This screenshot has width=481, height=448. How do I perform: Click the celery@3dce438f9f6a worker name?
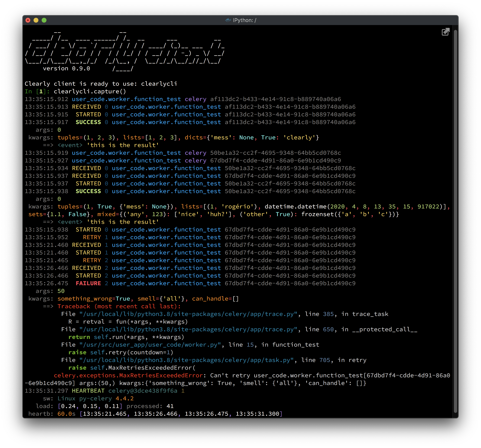click(x=143, y=391)
